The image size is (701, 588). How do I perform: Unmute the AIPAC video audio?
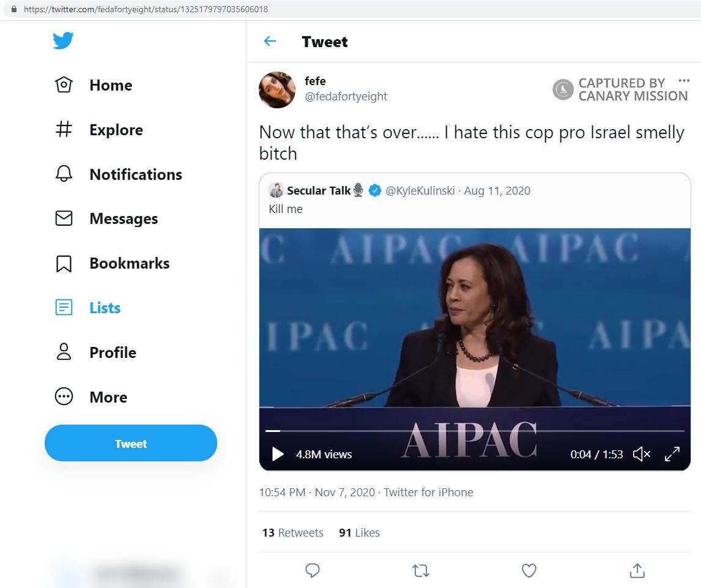click(641, 454)
